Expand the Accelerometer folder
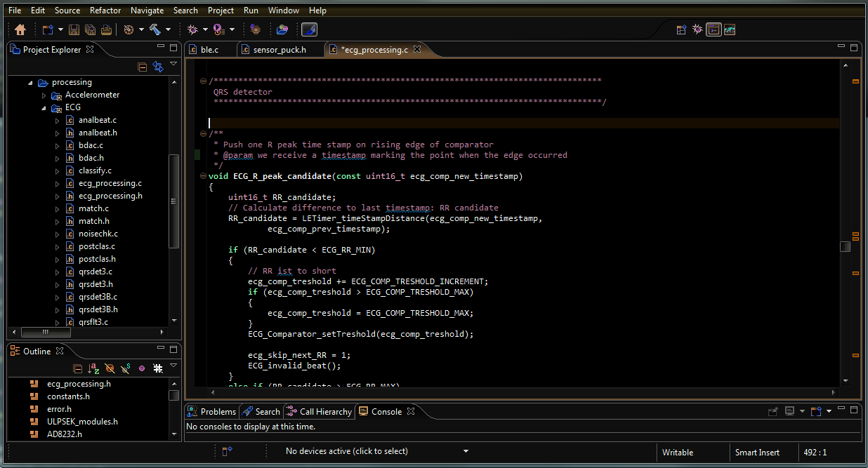 point(44,95)
